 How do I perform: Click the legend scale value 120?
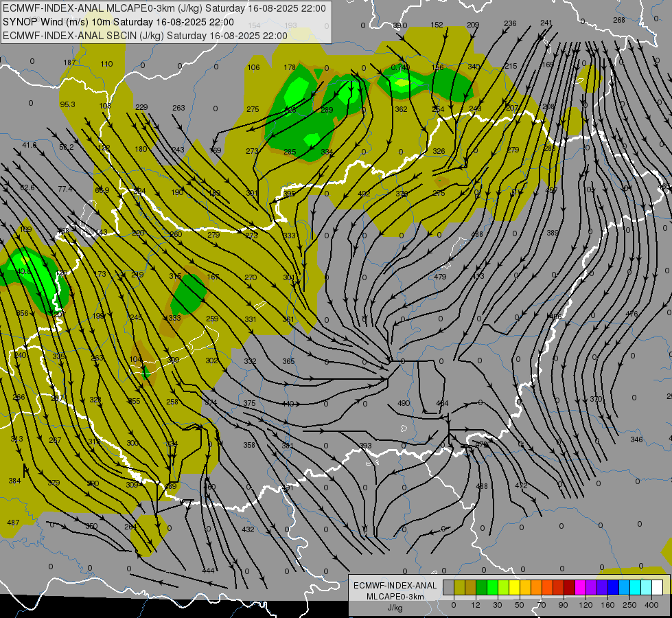(586, 605)
